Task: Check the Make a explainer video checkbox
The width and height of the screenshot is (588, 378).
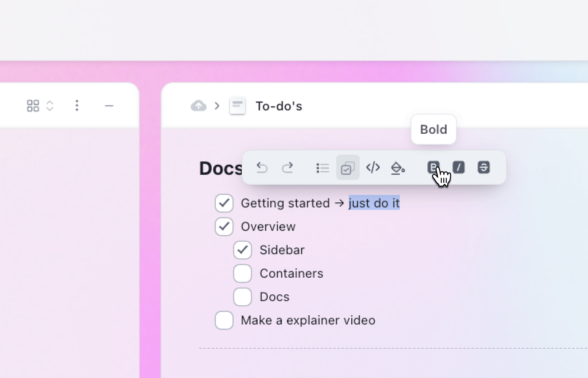Action: [224, 320]
